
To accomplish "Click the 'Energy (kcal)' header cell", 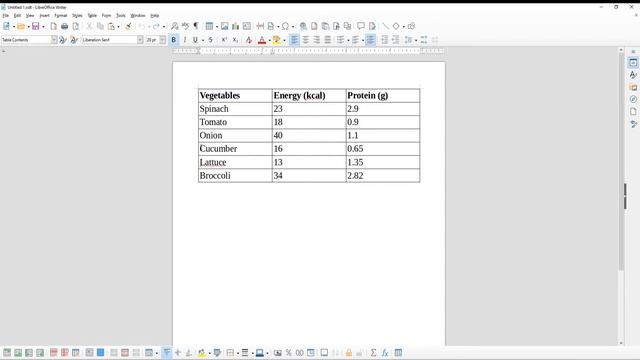I will click(309, 96).
